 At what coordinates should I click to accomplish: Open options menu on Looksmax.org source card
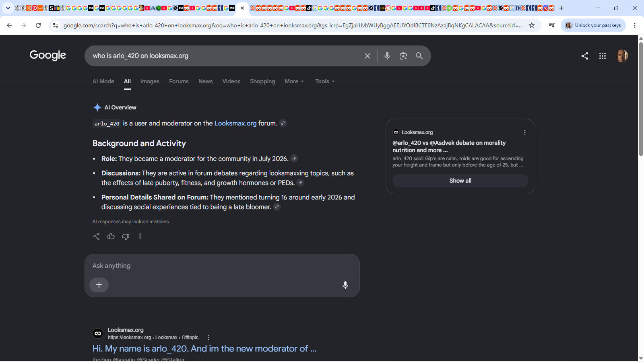[525, 132]
